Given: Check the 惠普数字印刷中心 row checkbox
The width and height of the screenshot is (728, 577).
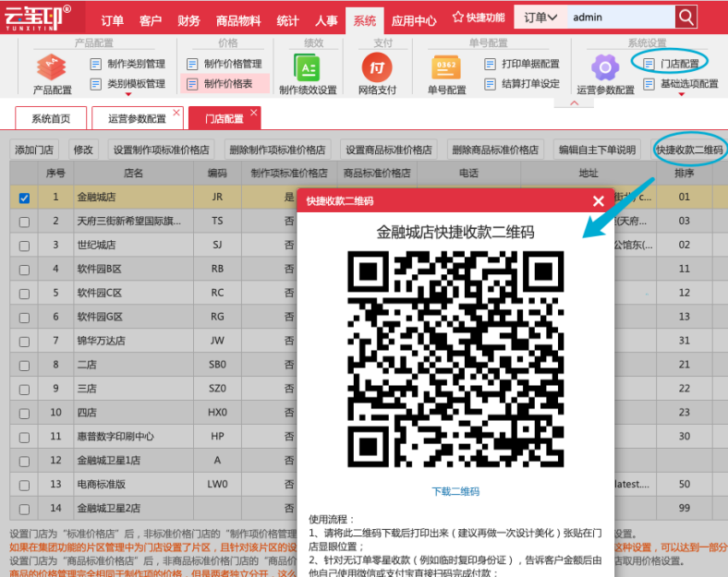Looking at the screenshot, I should point(24,438).
